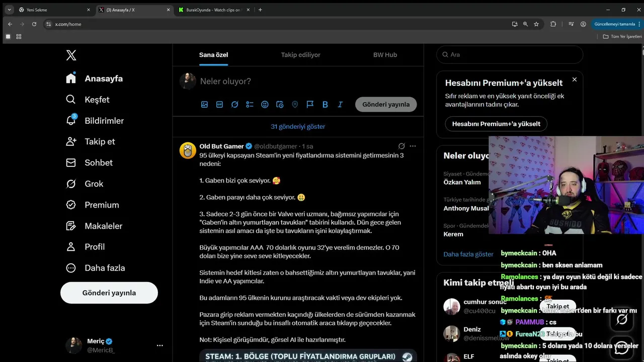Switch to Sana özel tab
The height and width of the screenshot is (362, 644).
coord(213,55)
